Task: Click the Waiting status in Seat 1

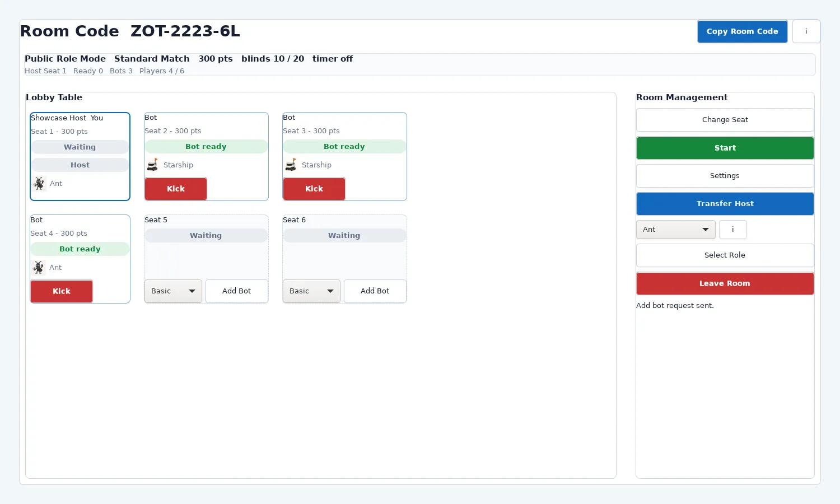Action: click(80, 147)
